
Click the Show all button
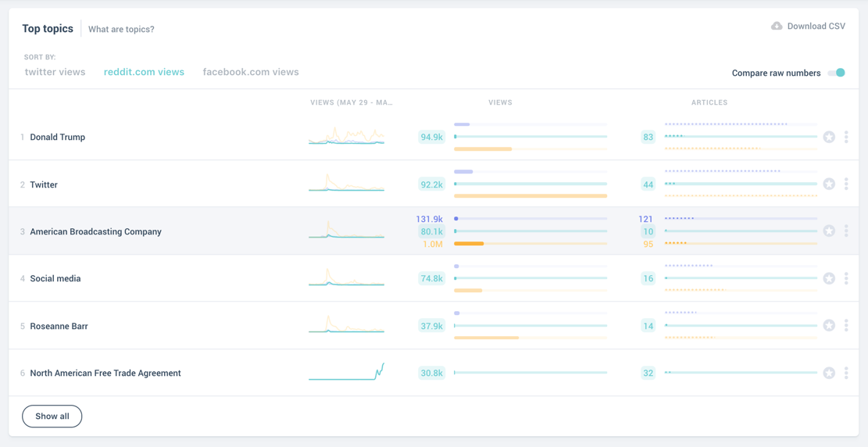click(x=52, y=416)
